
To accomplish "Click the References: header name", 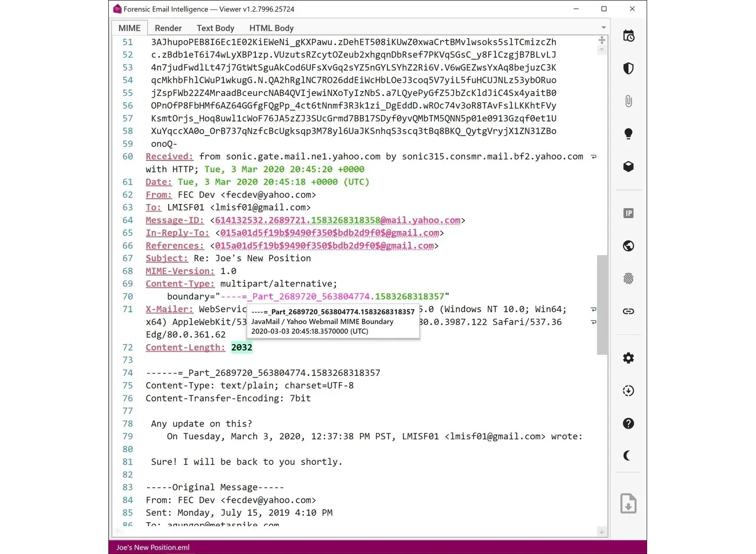I will 175,246.
